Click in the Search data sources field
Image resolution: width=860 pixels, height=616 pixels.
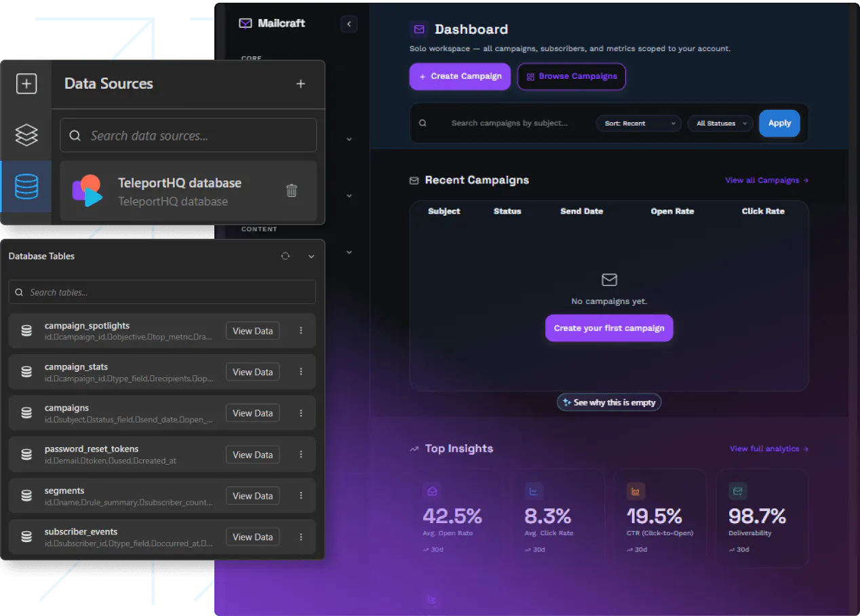[x=189, y=136]
